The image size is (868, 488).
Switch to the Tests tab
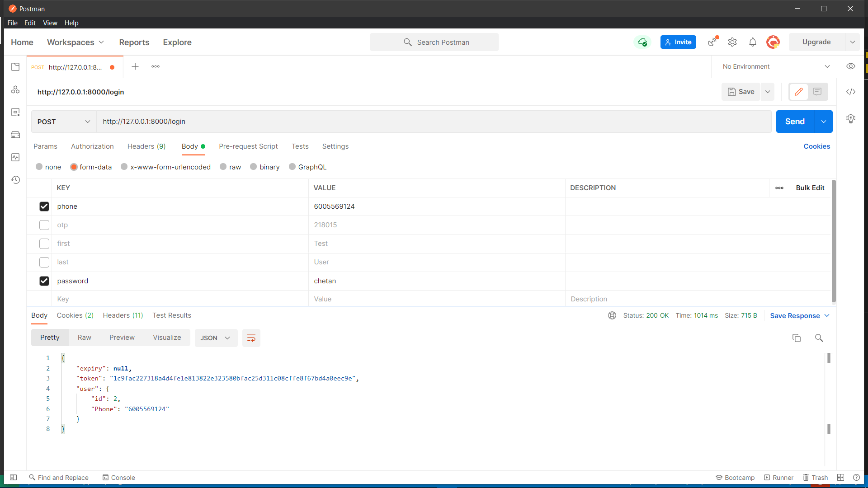[300, 146]
